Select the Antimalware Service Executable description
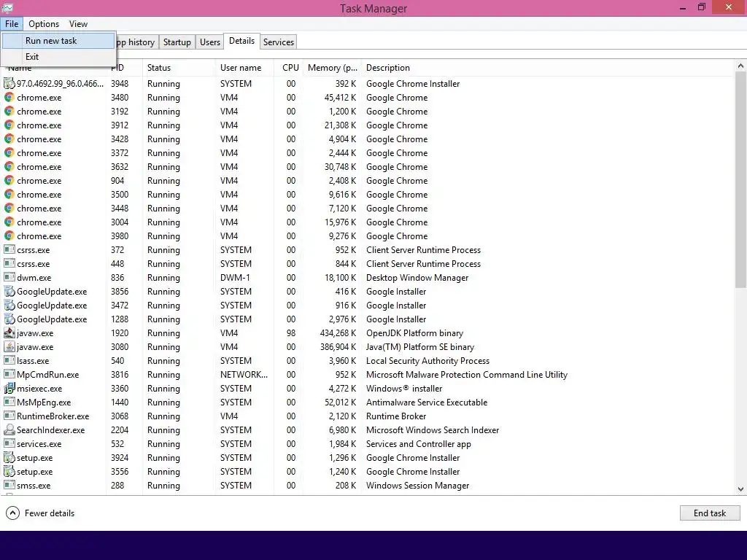The height and width of the screenshot is (560, 747). pyautogui.click(x=426, y=402)
